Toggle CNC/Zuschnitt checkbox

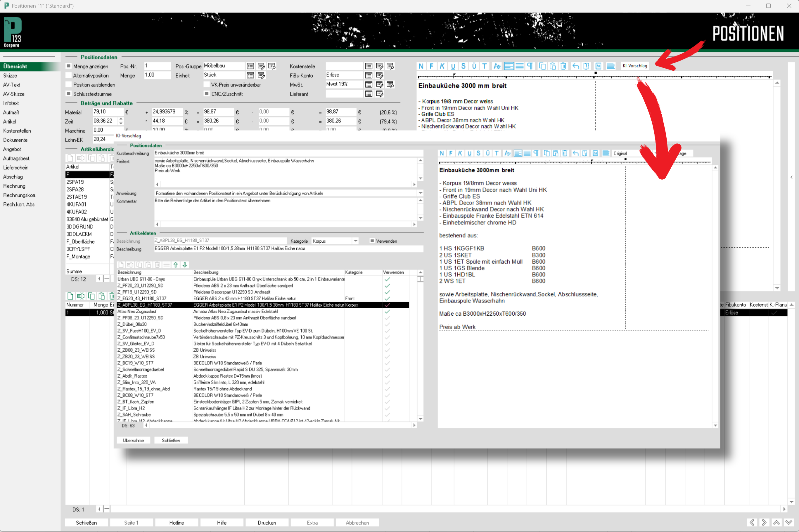[x=206, y=94]
